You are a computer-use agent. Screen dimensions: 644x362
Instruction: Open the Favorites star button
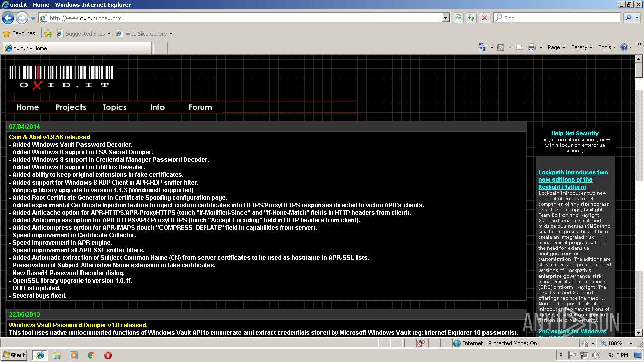click(19, 33)
